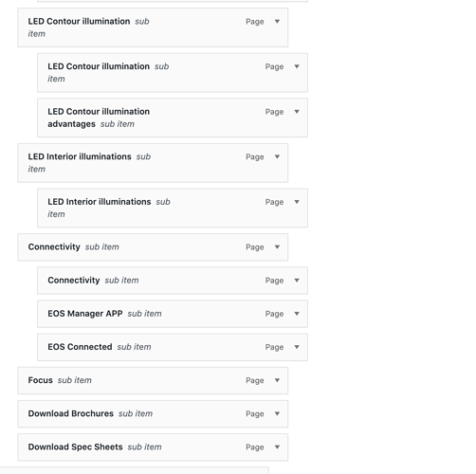Expand the EOS Connected menu item arrow
476x474 pixels.
click(297, 347)
